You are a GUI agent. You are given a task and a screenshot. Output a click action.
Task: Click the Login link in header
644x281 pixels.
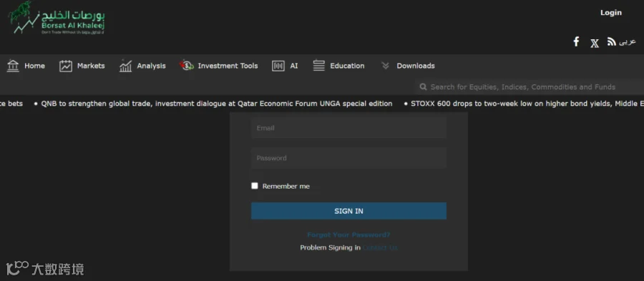pos(611,13)
